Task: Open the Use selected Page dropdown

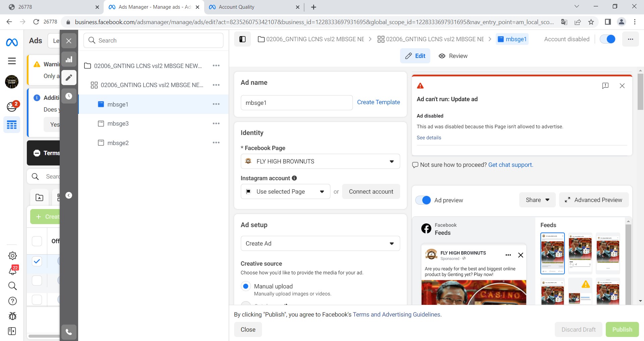Action: click(285, 192)
